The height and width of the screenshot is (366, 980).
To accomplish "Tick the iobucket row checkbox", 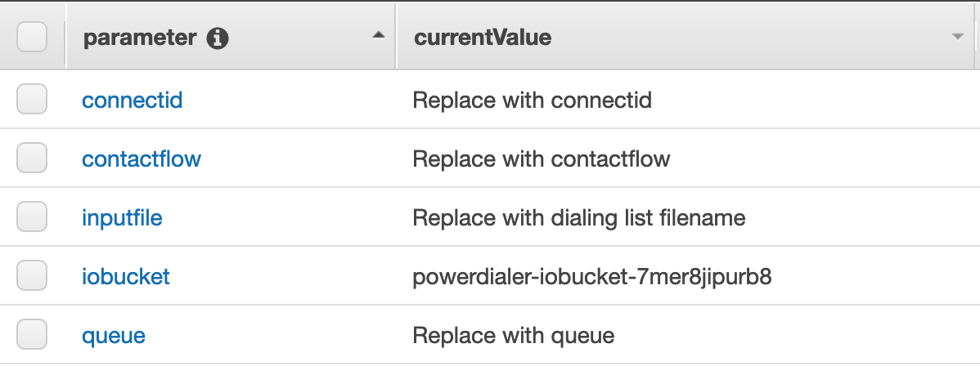I will (x=32, y=275).
